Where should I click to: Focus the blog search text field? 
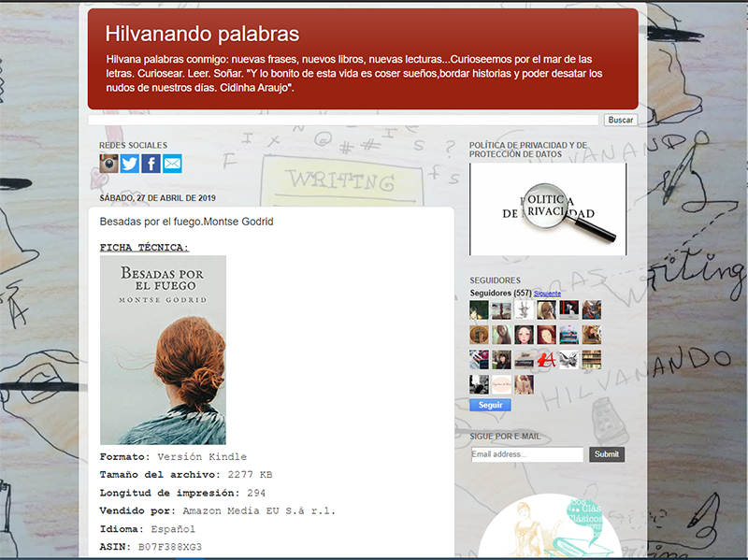(x=343, y=120)
